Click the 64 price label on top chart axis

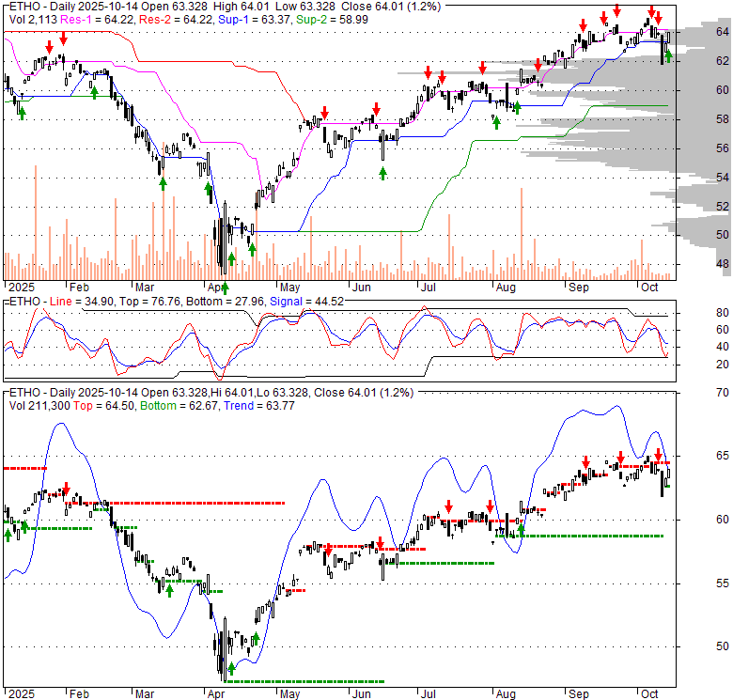click(723, 32)
